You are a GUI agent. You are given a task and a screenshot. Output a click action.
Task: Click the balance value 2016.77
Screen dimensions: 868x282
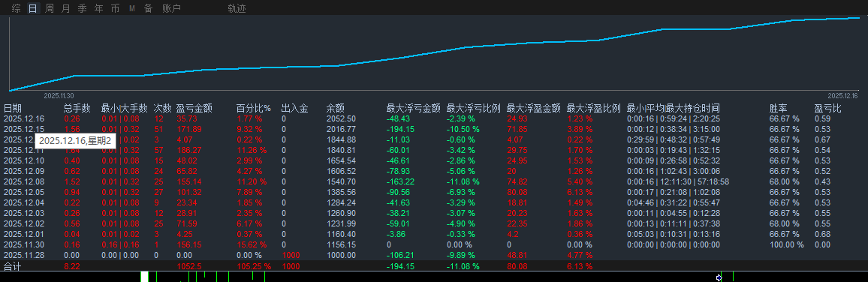click(341, 129)
